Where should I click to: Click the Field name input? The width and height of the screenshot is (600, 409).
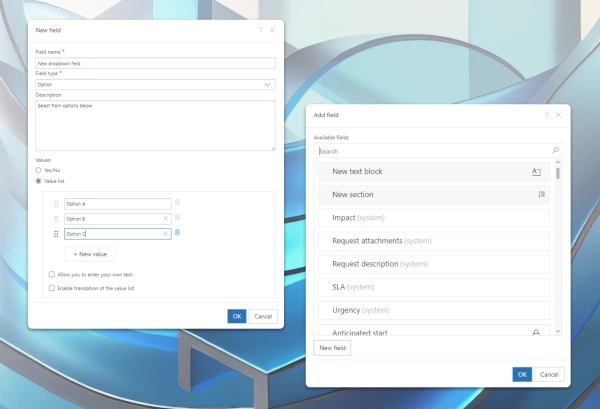pos(155,63)
